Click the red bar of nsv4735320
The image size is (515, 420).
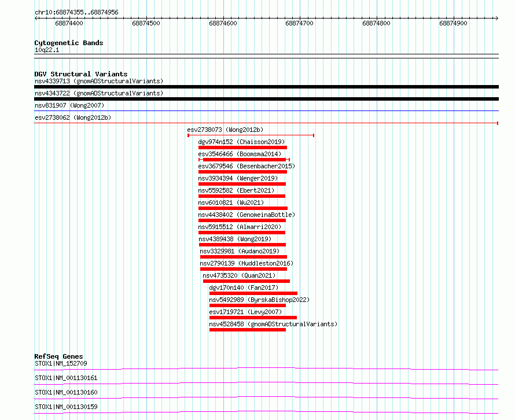click(247, 281)
